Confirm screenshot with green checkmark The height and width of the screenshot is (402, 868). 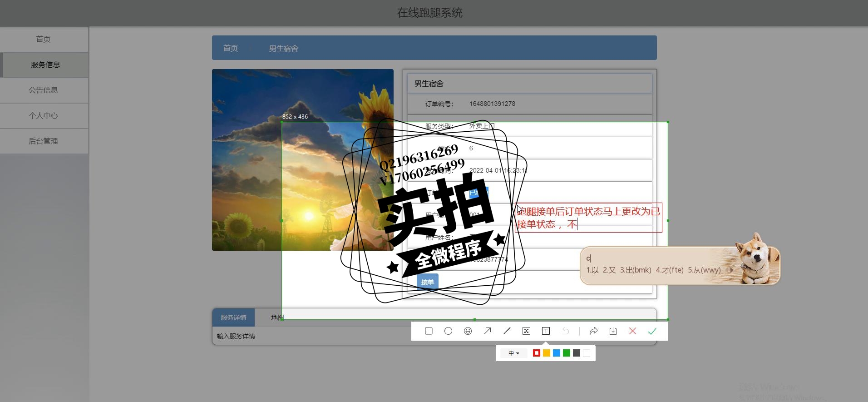(x=652, y=331)
